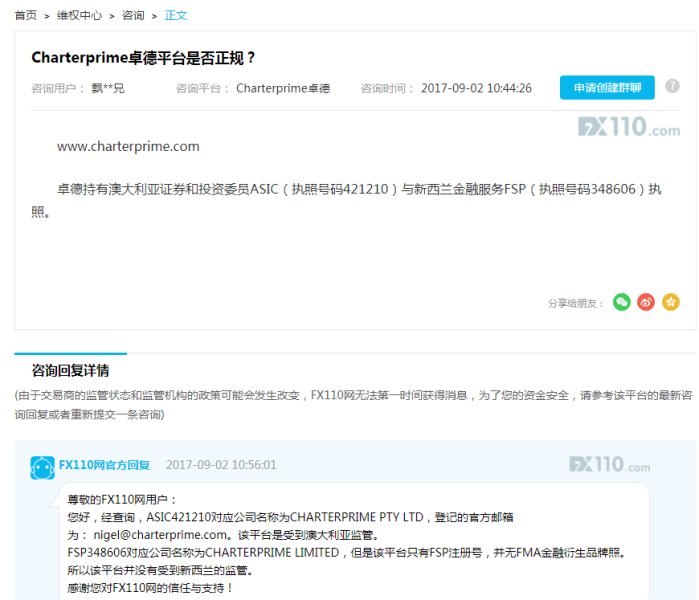Click the 申请创建群聊 button
This screenshot has height=600, width=699.
click(x=607, y=87)
